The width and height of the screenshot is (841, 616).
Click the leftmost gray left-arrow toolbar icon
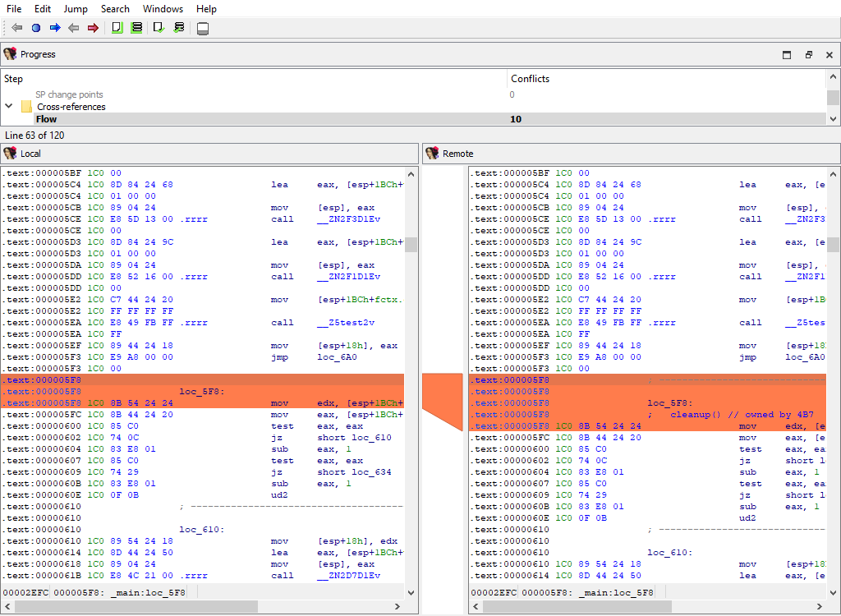(x=16, y=28)
